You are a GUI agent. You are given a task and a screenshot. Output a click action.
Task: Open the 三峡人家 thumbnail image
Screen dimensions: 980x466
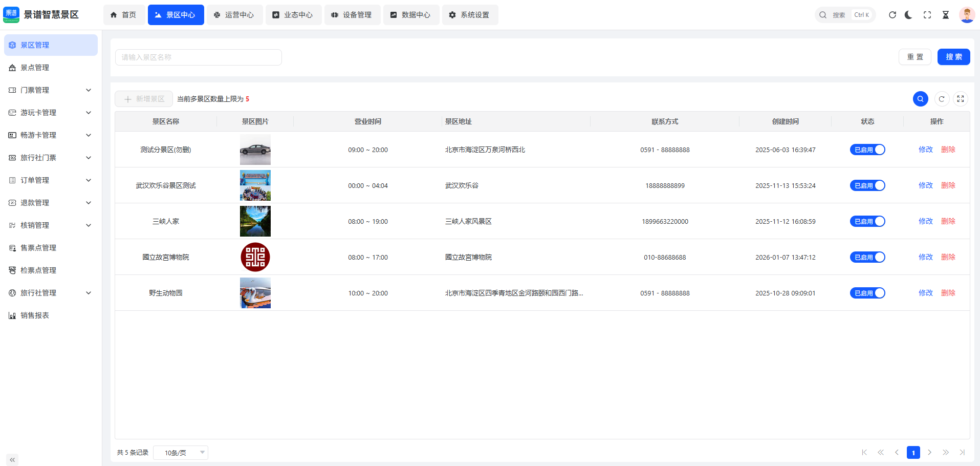pos(255,221)
